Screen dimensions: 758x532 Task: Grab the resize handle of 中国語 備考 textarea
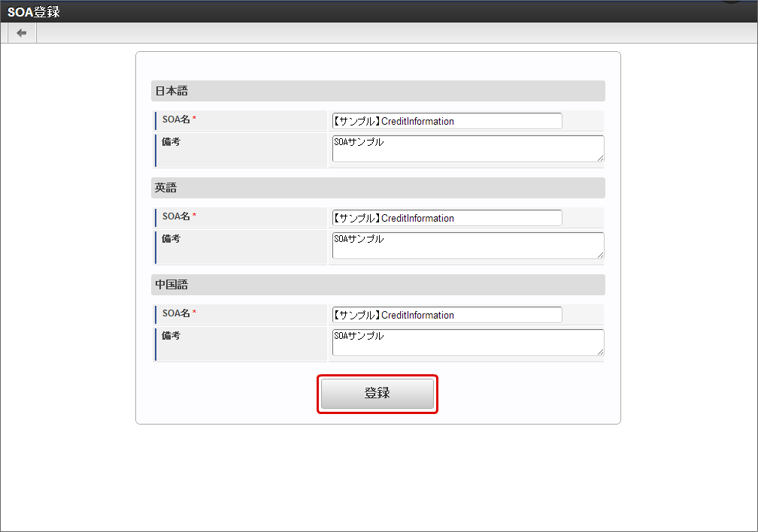pos(600,352)
